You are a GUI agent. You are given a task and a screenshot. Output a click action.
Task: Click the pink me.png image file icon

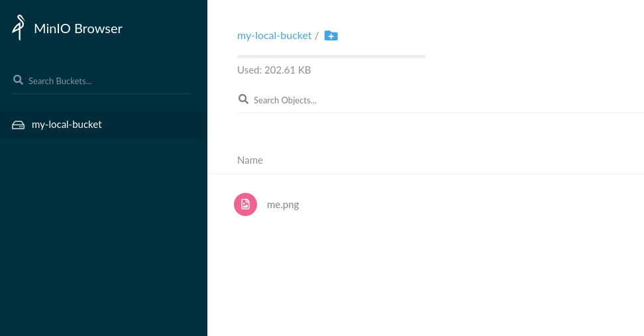245,204
